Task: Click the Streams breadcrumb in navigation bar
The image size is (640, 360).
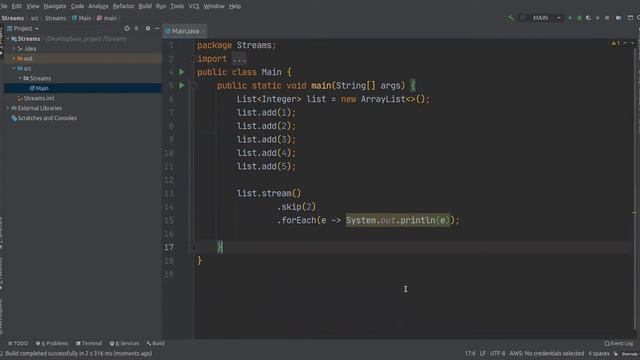Action: click(x=13, y=18)
